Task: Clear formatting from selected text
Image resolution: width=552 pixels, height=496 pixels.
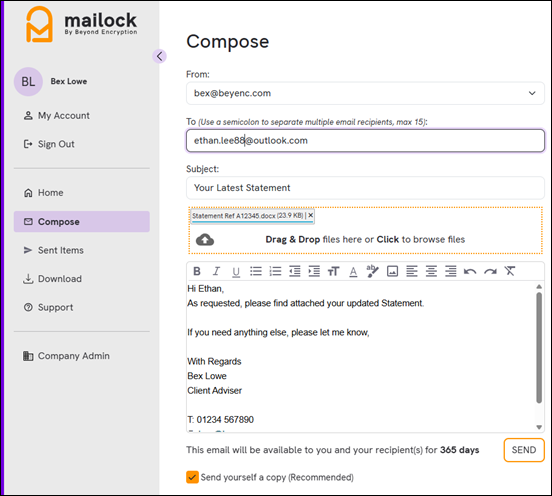Action: tap(509, 271)
